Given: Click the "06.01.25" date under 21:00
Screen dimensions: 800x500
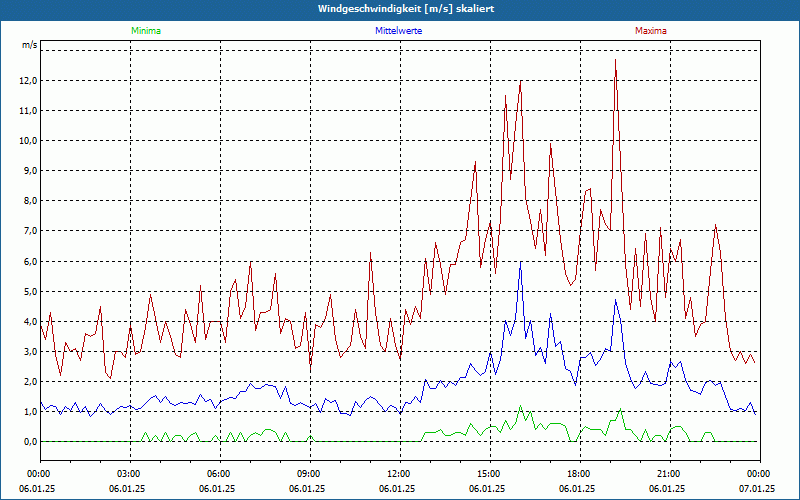Looking at the screenshot, I should point(667,488).
